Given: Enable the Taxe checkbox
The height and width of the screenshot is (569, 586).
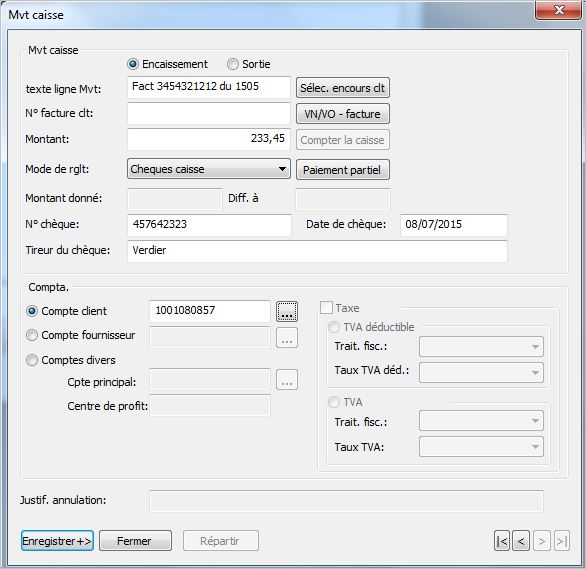Looking at the screenshot, I should pyautogui.click(x=326, y=308).
